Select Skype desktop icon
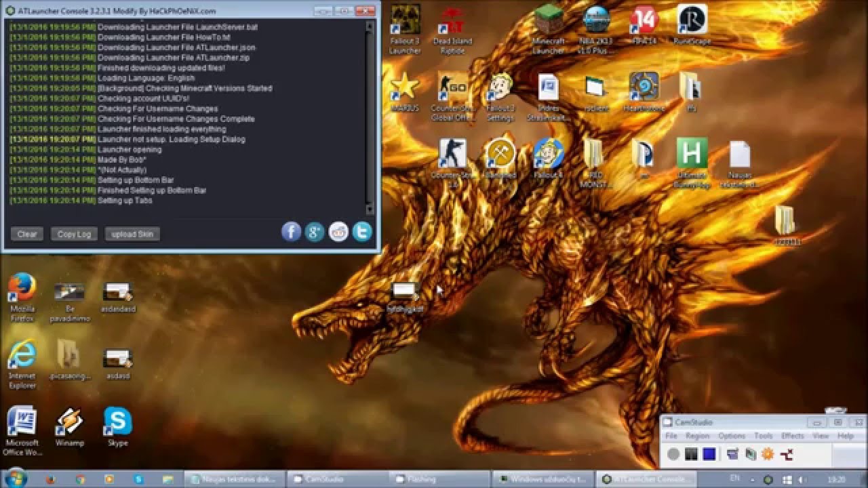868x488 pixels. pos(117,427)
